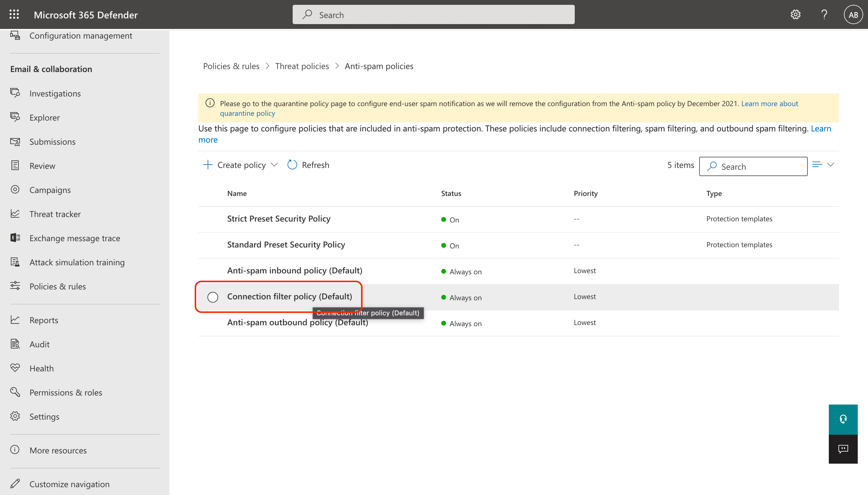
Task: Click the Exchange message trace icon
Action: (x=15, y=238)
